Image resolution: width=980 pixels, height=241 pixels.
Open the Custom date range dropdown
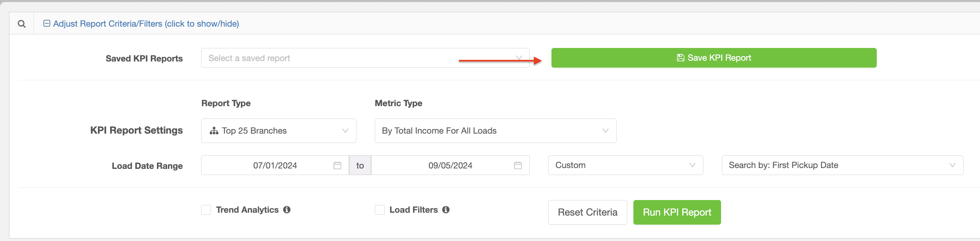(x=626, y=165)
